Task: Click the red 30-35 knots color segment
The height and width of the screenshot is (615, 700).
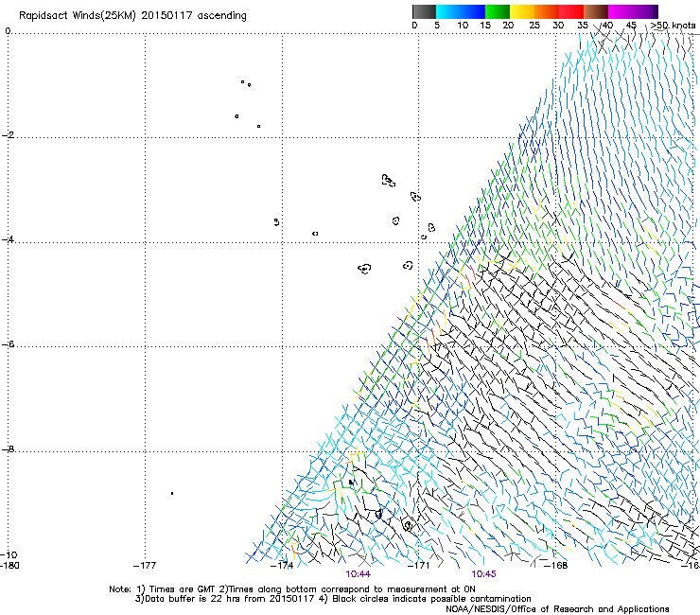Action: (x=571, y=11)
